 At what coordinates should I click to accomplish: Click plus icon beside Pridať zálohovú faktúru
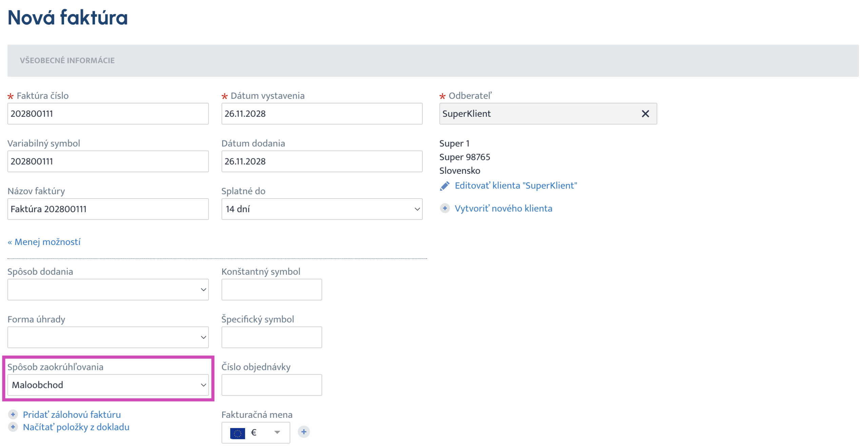tap(13, 414)
